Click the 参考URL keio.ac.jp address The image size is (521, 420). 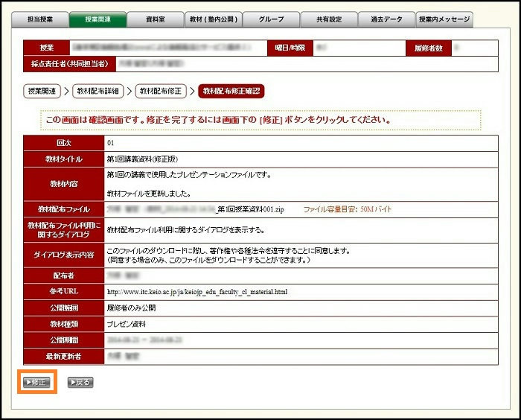(196, 292)
